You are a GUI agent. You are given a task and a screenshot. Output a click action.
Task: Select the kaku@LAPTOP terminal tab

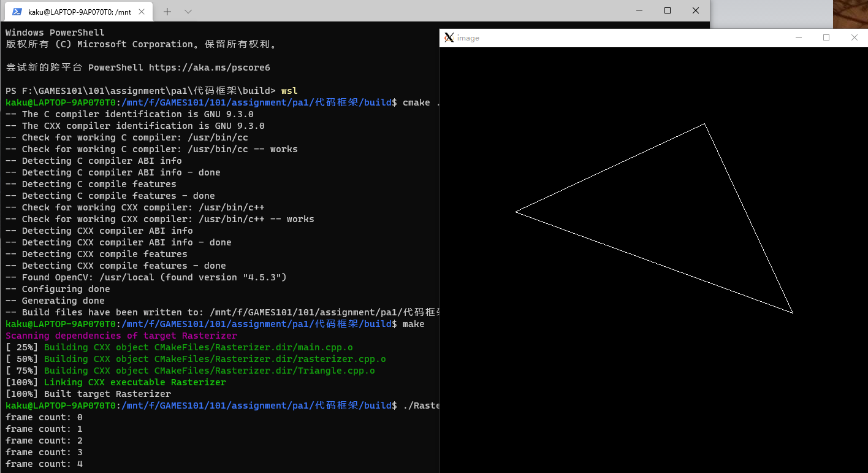78,12
